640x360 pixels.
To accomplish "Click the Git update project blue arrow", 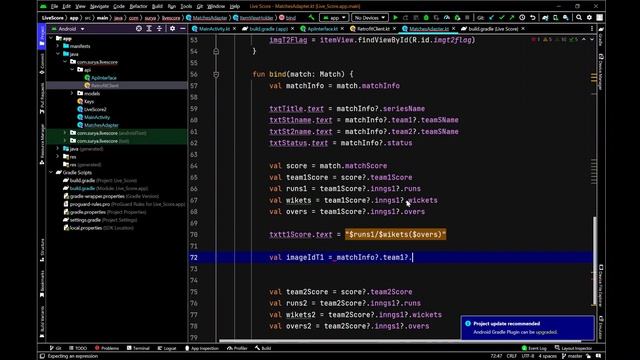I will click(x=491, y=18).
